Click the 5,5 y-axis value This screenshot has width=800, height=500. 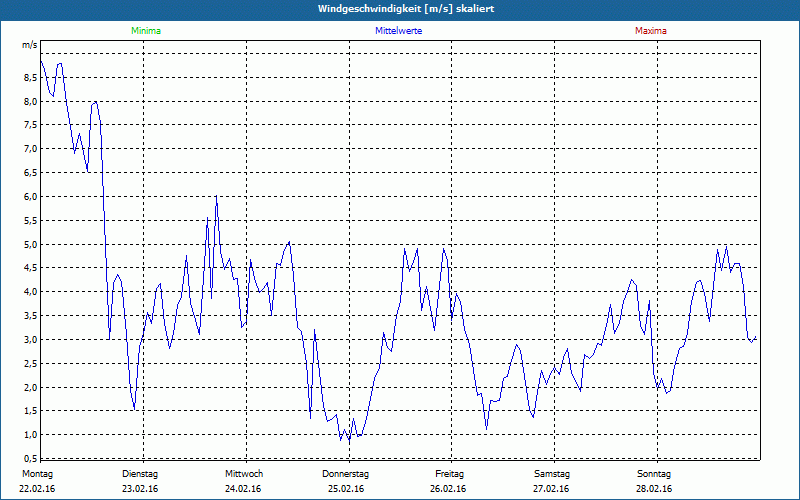pos(30,220)
